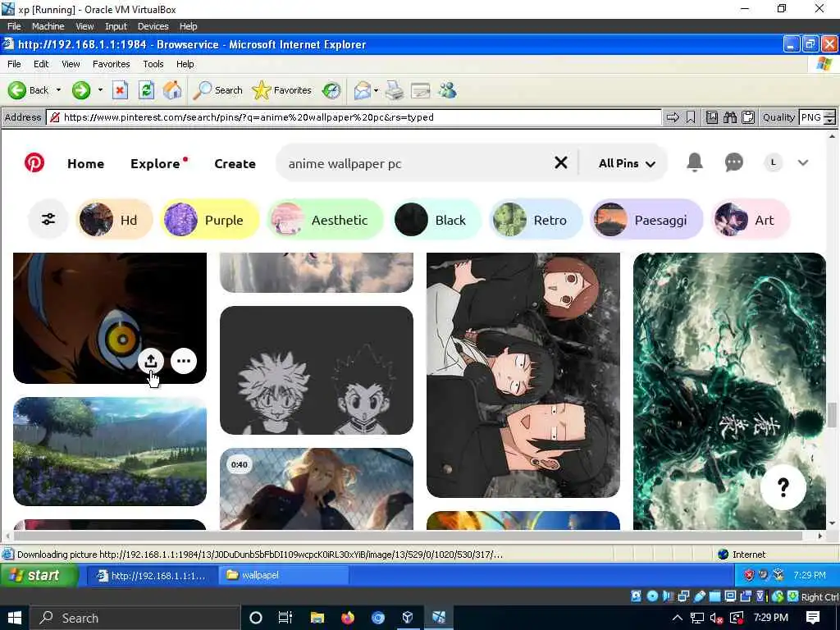Open the meadow landscape pin

(x=110, y=451)
